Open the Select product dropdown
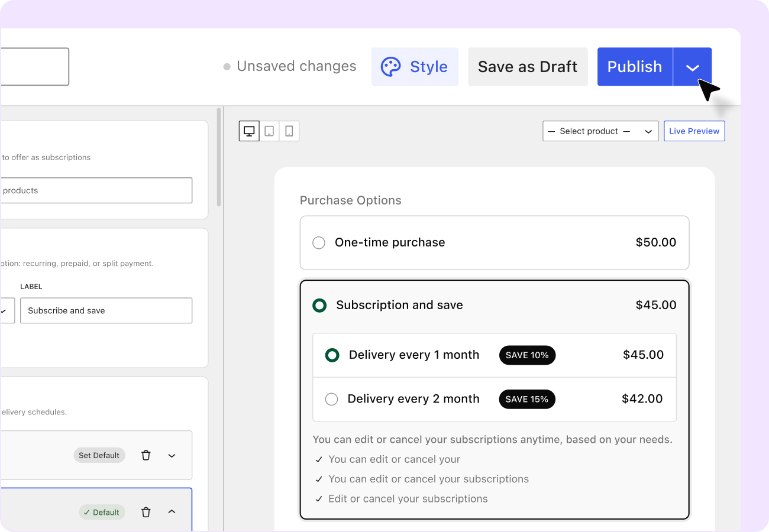 600,131
